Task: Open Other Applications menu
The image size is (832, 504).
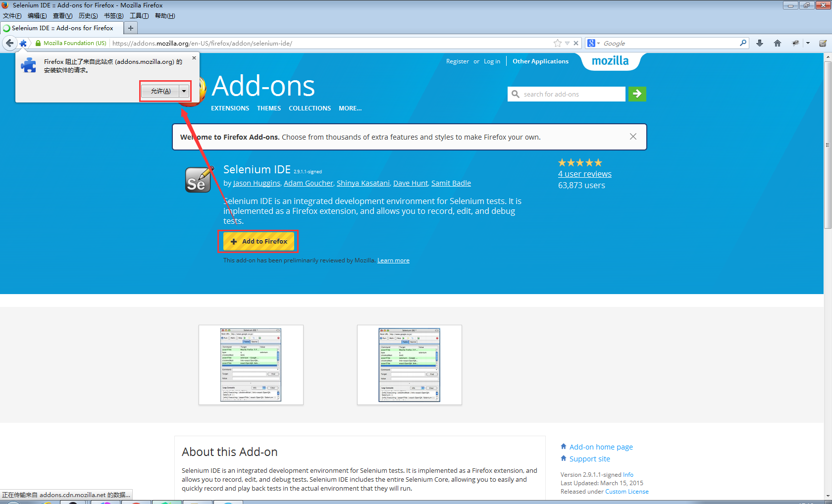Action: [540, 61]
